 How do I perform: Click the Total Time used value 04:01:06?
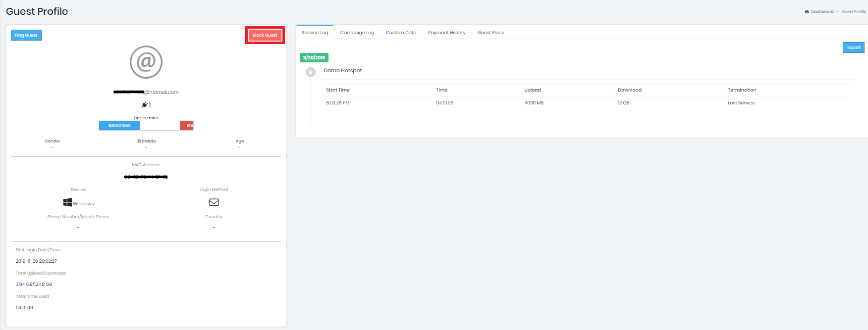pyautogui.click(x=24, y=308)
